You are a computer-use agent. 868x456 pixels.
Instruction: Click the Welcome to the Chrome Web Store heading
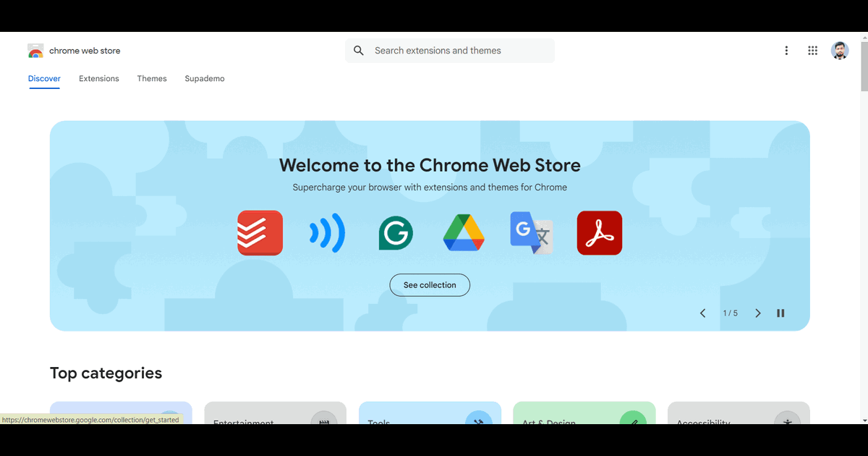click(430, 165)
